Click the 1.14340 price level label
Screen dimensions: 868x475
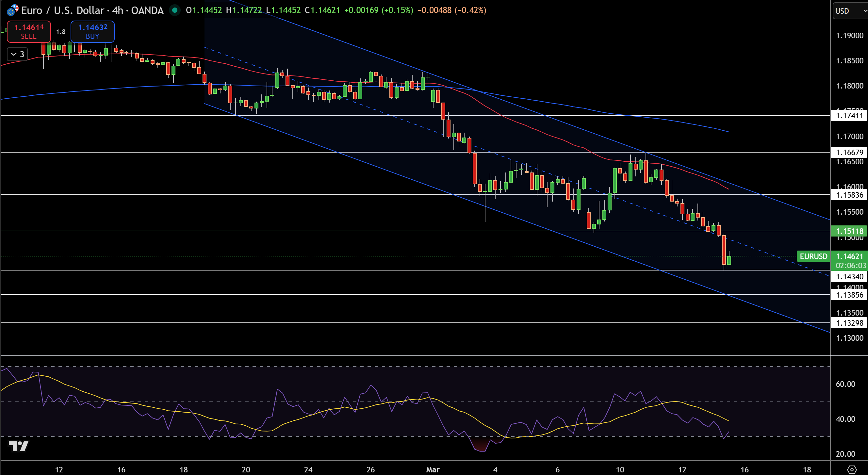point(849,277)
